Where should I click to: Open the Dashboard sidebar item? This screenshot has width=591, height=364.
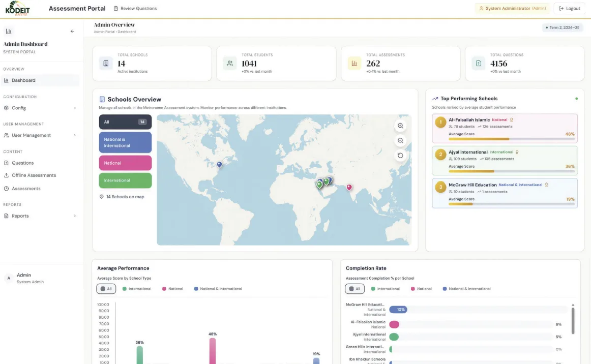tap(40, 80)
